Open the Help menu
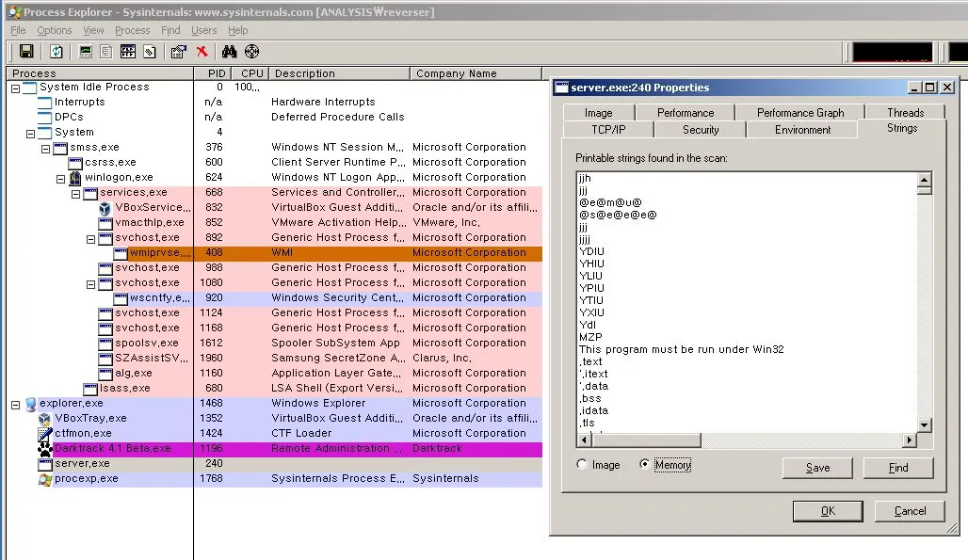Image resolution: width=968 pixels, height=560 pixels. (x=237, y=30)
